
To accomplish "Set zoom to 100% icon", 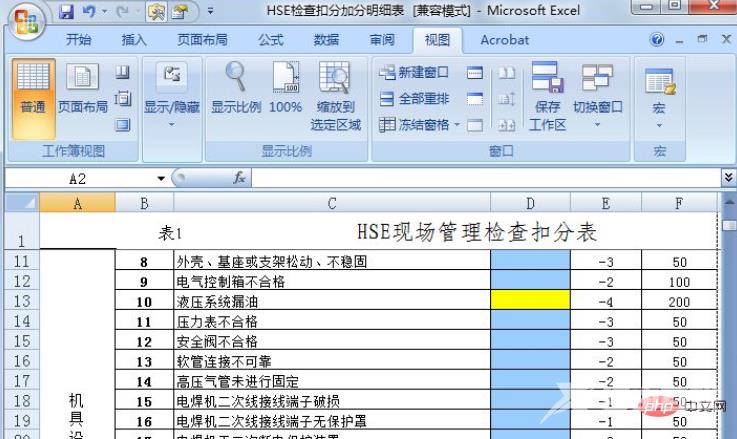I will click(285, 88).
